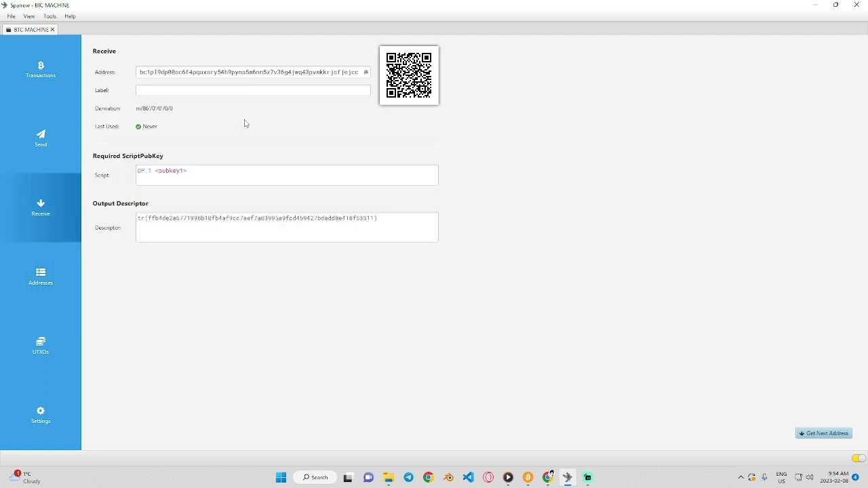Open the Chrome profile window in the taskbar

[x=548, y=477]
